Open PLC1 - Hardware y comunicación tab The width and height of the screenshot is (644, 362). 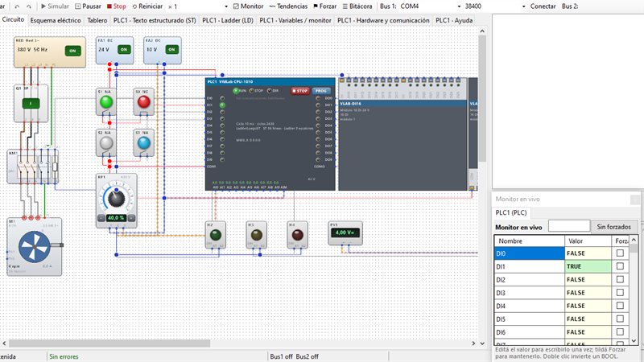pyautogui.click(x=383, y=20)
